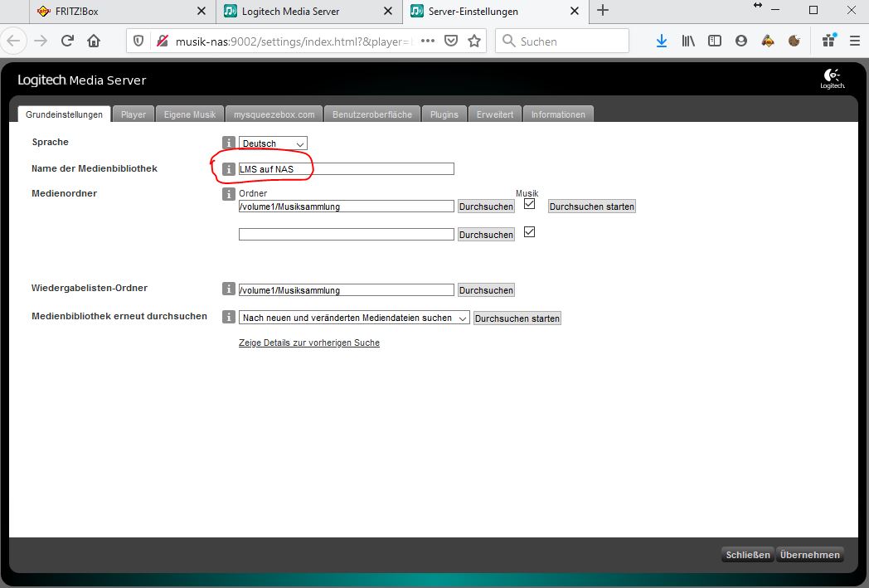Switch to the Grundeinstellungen tab

pos(65,114)
